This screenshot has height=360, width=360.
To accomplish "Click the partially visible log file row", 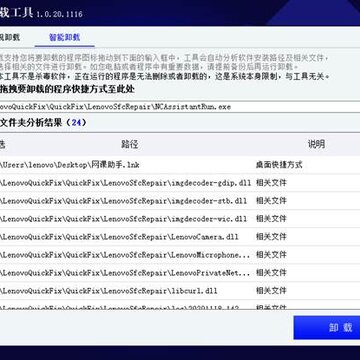I will point(180,305).
